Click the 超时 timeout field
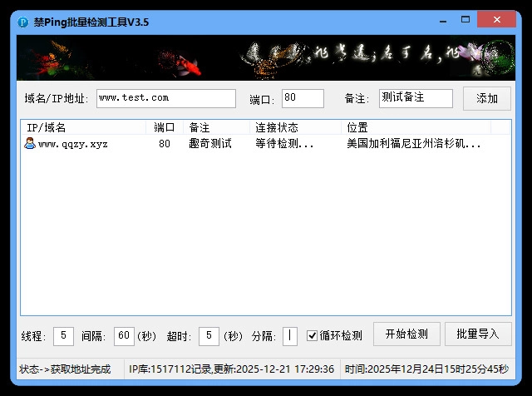532x396 pixels. coord(209,336)
